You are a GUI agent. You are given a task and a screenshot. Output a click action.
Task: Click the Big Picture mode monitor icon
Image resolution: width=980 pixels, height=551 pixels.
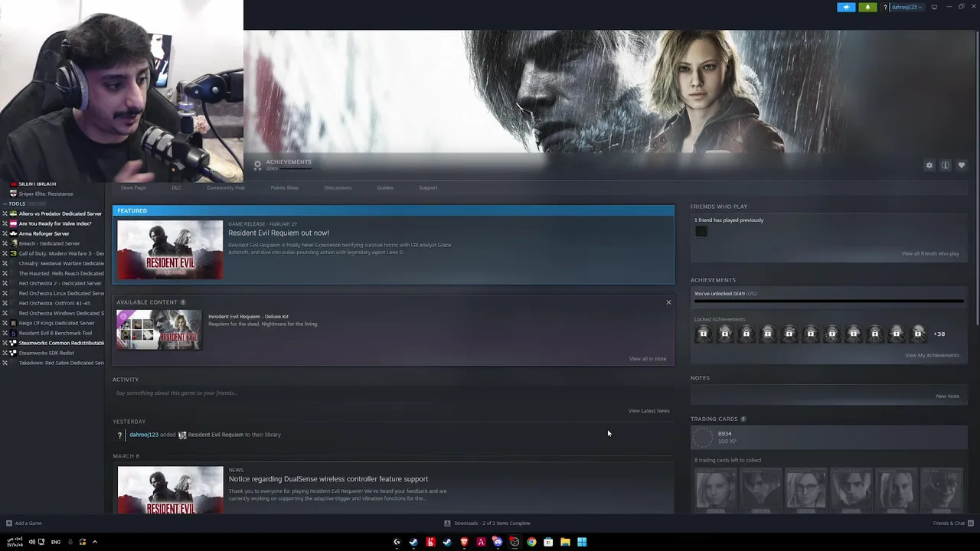pyautogui.click(x=934, y=7)
